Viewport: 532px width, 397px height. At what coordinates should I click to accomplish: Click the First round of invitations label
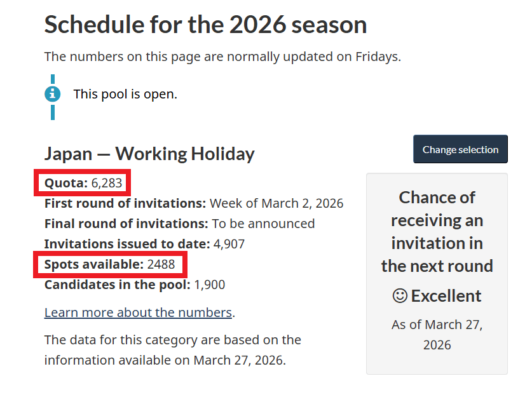click(125, 204)
